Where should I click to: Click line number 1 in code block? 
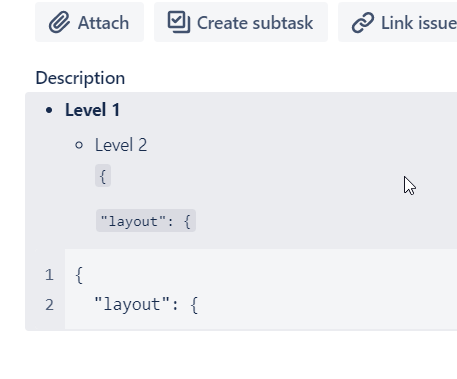[x=49, y=275]
